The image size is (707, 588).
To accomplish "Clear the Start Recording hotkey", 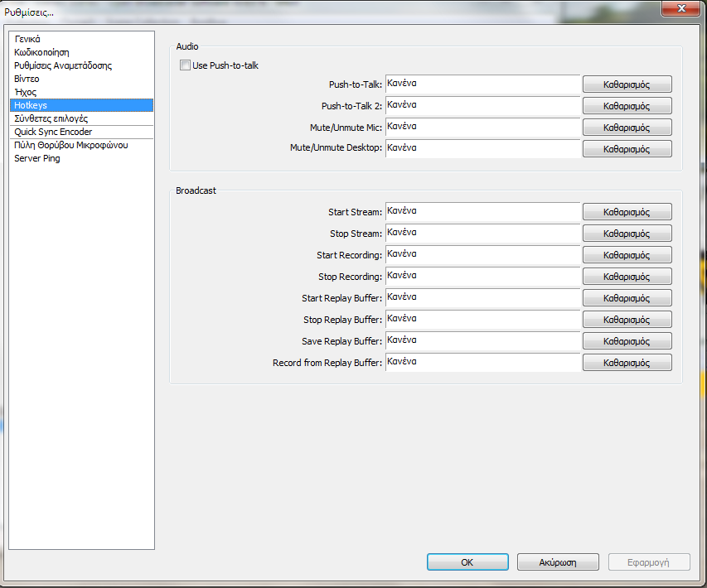I will [627, 255].
